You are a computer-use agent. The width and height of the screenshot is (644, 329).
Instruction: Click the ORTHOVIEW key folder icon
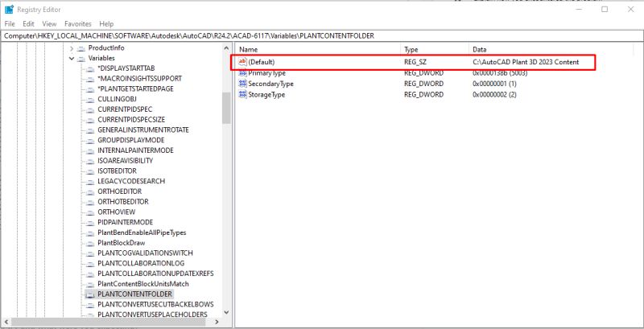click(x=90, y=212)
